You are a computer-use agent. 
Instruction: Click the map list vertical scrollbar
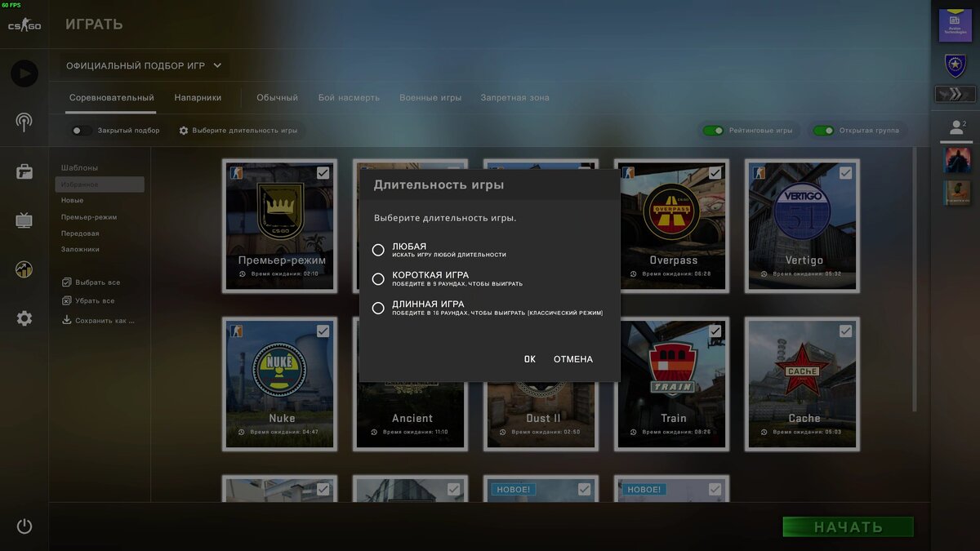click(x=914, y=278)
